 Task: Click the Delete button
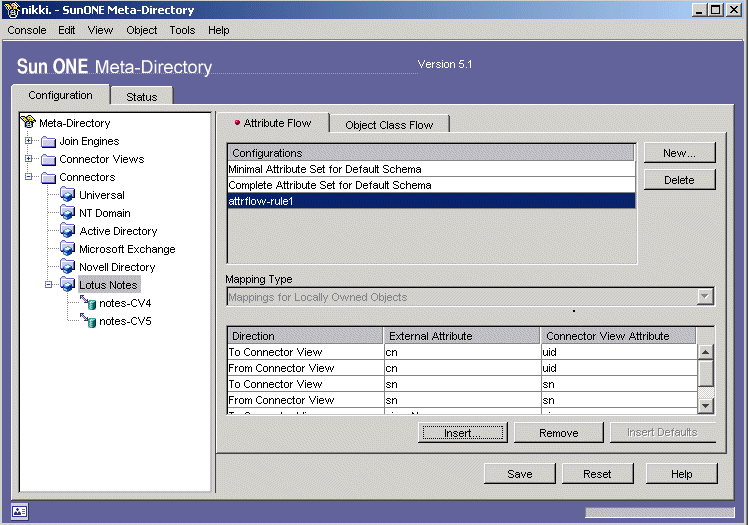coord(679,180)
